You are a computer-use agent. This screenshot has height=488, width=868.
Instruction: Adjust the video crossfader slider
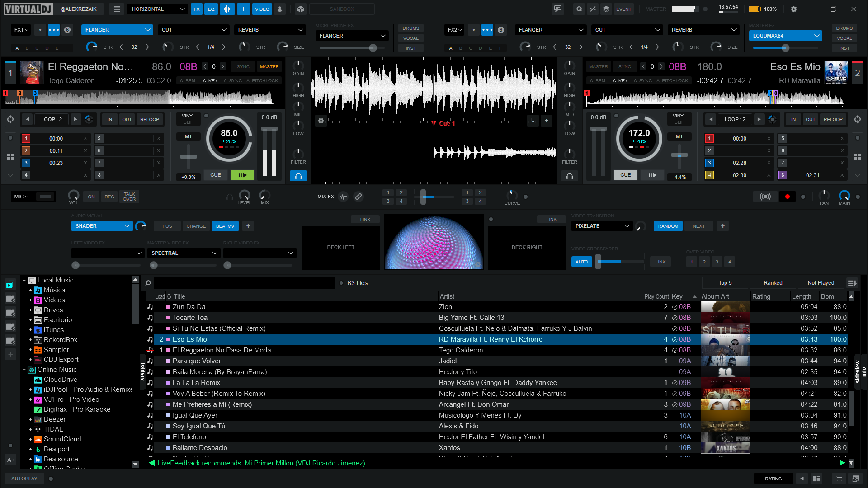click(599, 262)
